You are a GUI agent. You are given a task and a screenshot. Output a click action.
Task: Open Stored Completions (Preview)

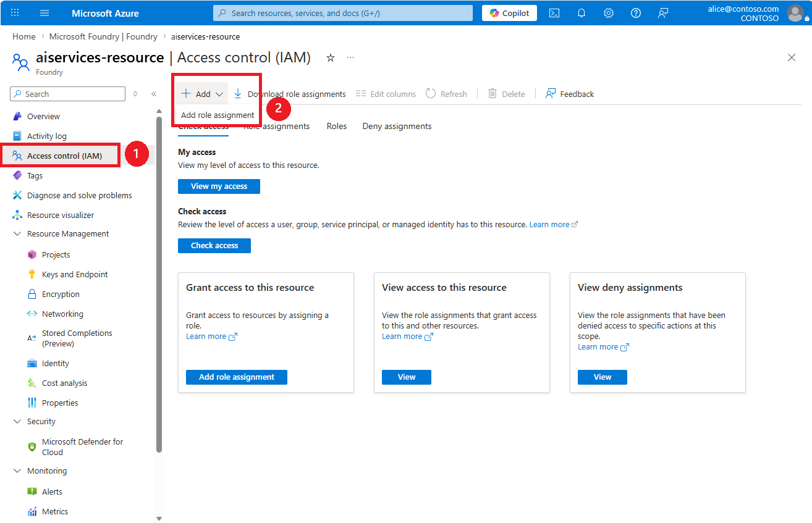click(x=77, y=338)
